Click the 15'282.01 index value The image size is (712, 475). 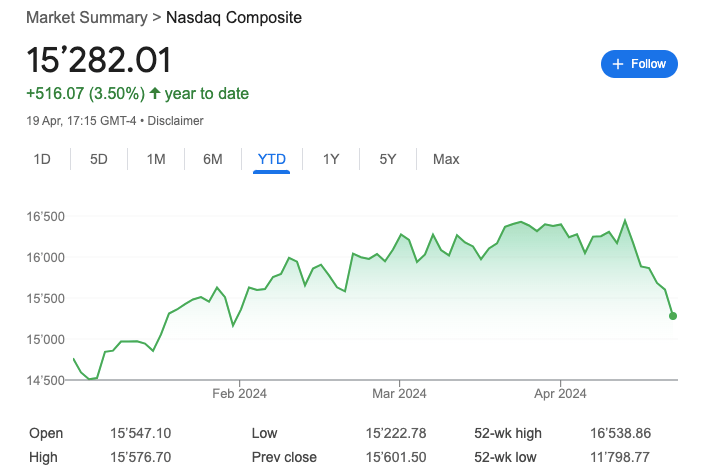99,60
